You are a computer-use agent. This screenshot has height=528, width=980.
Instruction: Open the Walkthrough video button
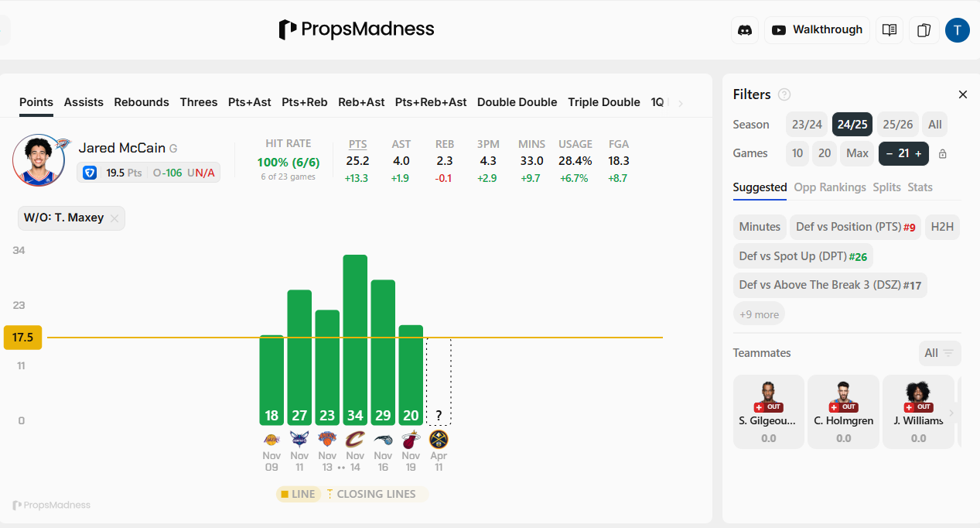817,30
